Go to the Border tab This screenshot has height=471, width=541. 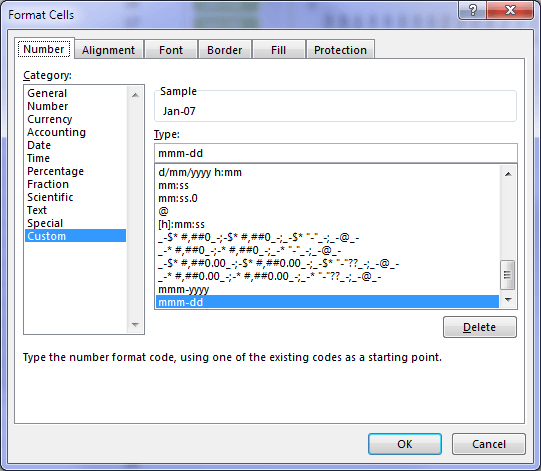[x=225, y=50]
